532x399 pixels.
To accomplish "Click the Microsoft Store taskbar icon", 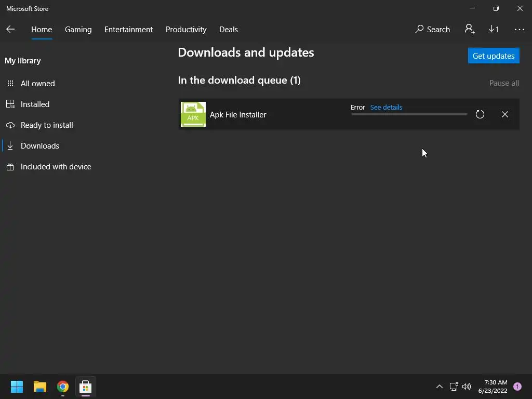I will (86, 387).
